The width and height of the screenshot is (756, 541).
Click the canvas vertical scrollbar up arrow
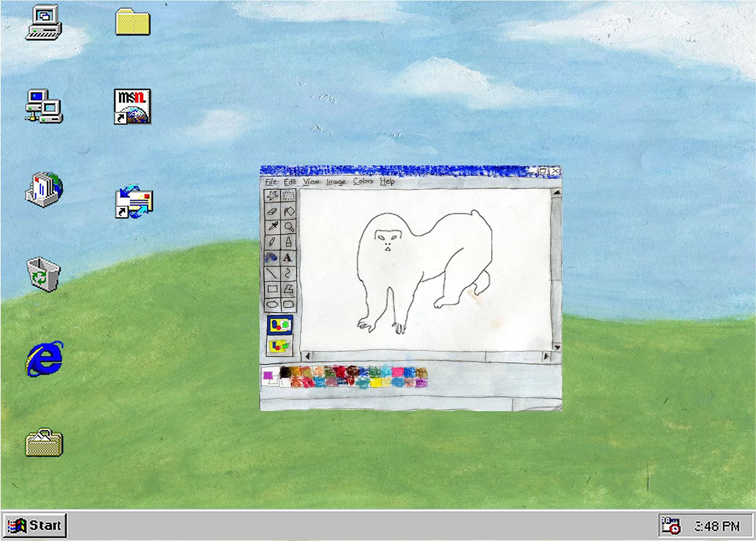pyautogui.click(x=556, y=193)
